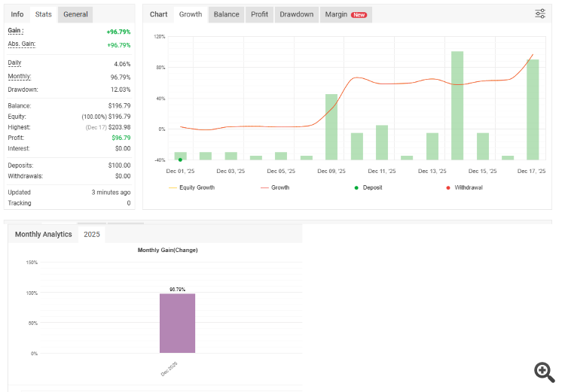565x392 pixels.
Task: Click the red New badge on Margin
Action: 359,15
